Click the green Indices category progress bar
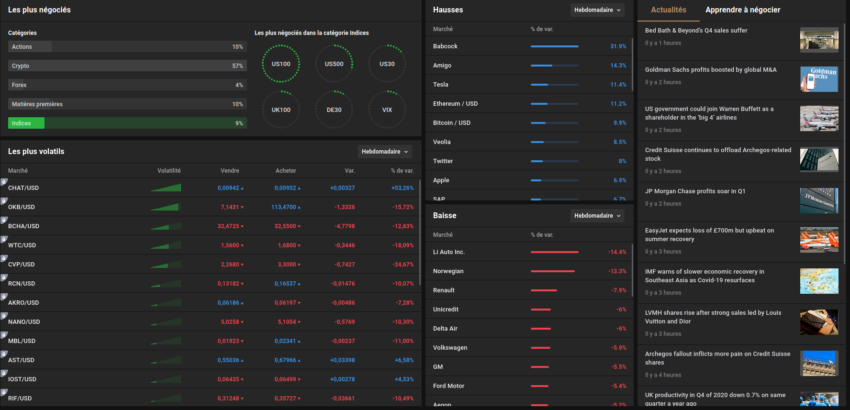The image size is (850, 410). point(126,123)
